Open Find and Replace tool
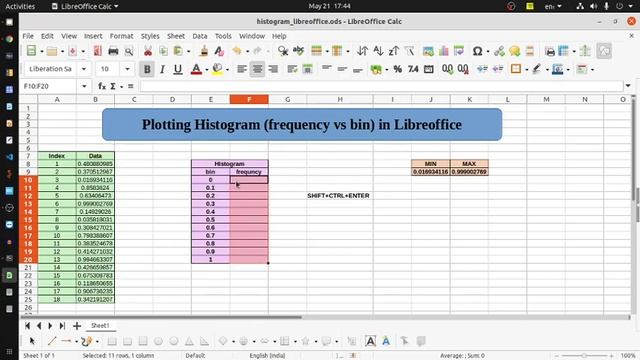The width and height of the screenshot is (640, 360). click(283, 51)
